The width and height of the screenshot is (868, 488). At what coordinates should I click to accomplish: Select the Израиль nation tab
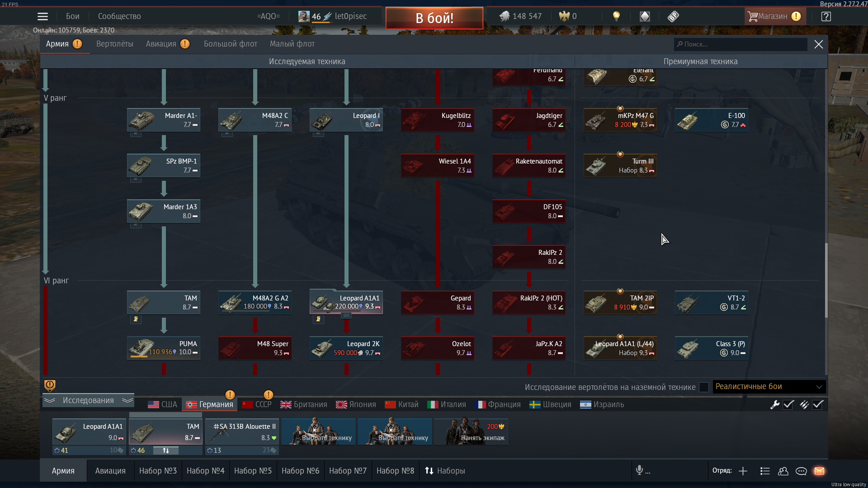[x=602, y=404]
